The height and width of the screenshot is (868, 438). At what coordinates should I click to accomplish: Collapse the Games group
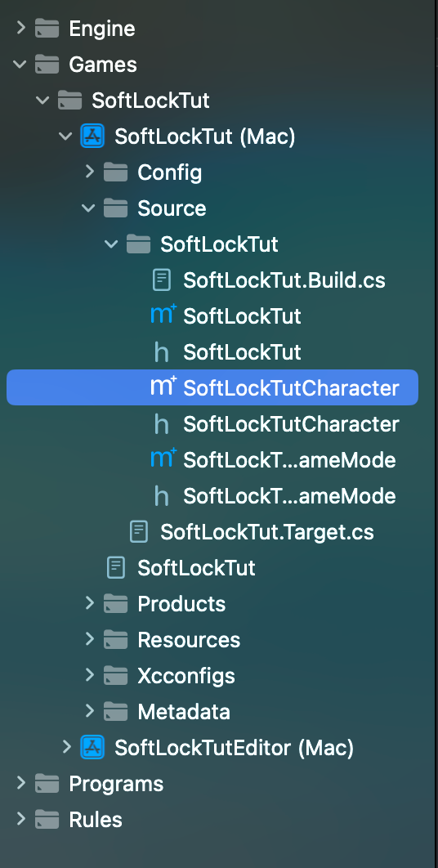click(20, 65)
